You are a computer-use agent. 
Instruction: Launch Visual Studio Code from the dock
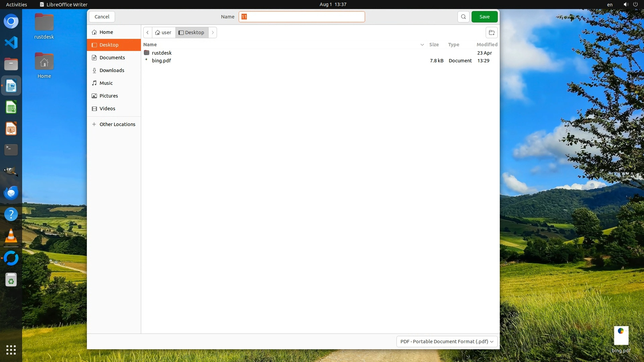tap(11, 43)
